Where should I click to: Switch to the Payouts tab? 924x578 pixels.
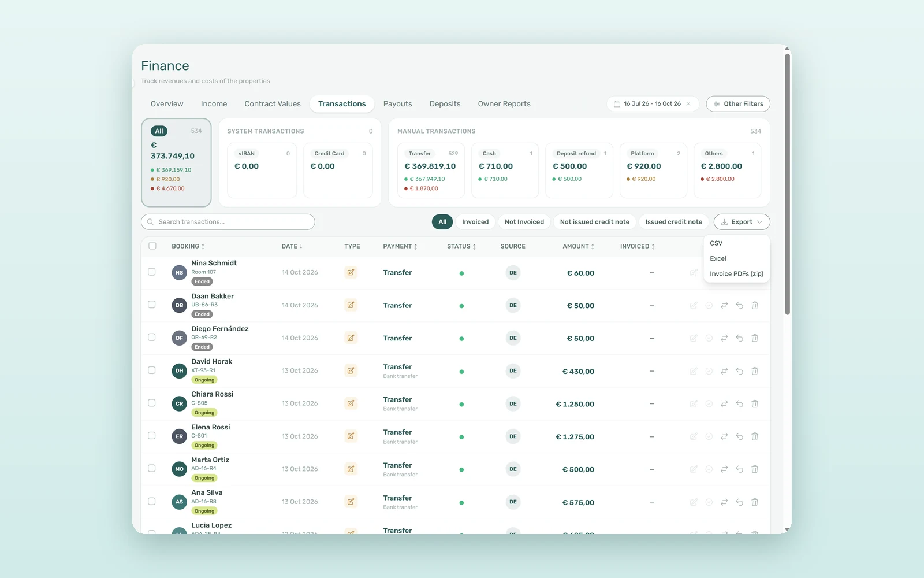click(x=397, y=104)
